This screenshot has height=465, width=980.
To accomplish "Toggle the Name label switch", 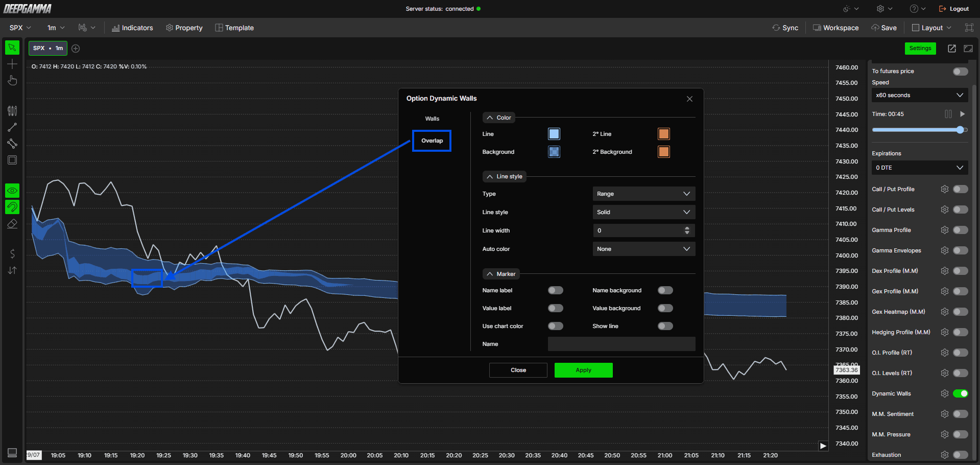I will tap(556, 290).
